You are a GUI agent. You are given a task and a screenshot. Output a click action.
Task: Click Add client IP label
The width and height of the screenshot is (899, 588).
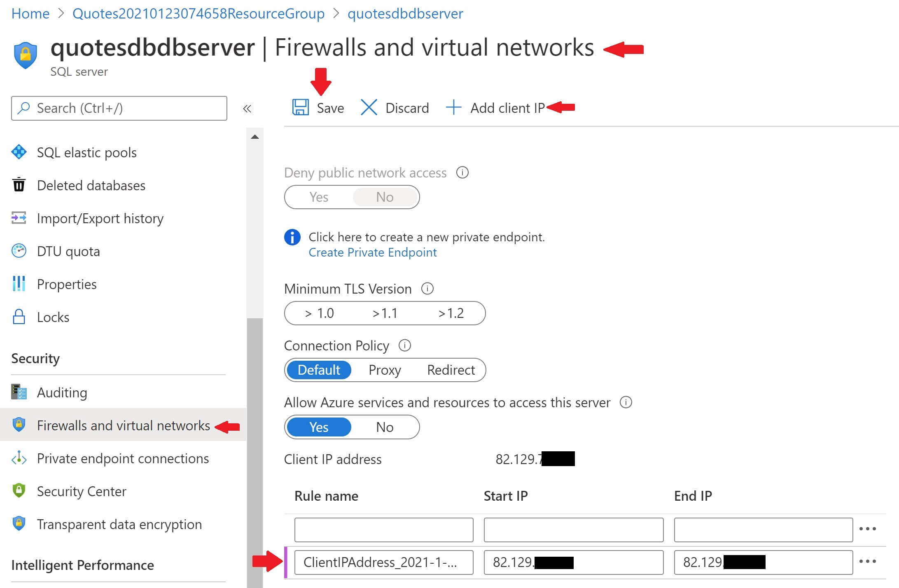507,108
